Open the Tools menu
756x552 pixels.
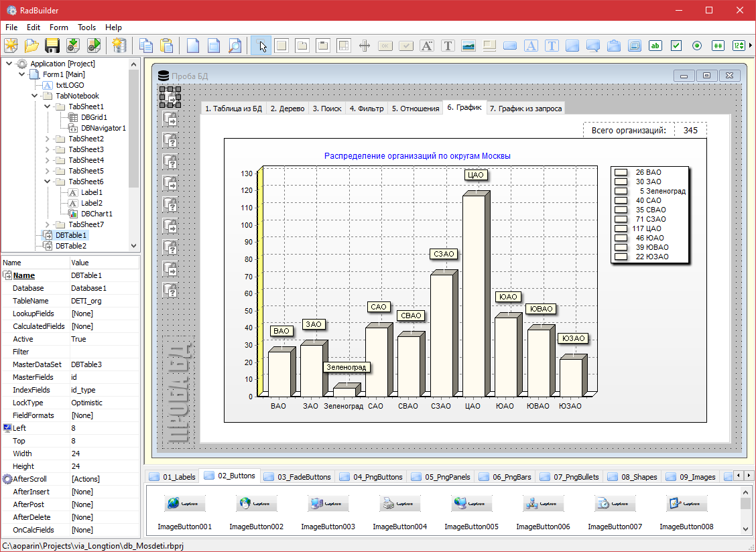pyautogui.click(x=86, y=27)
